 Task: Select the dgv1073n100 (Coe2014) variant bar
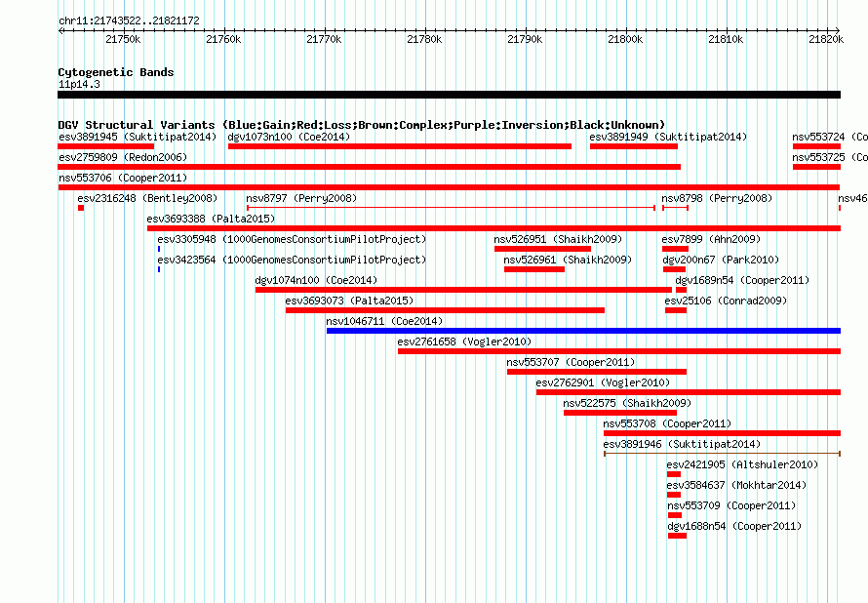point(400,146)
